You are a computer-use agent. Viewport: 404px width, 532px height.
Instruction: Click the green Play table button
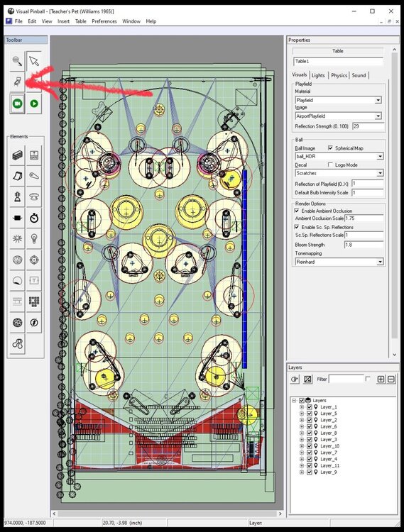pyautogui.click(x=34, y=103)
